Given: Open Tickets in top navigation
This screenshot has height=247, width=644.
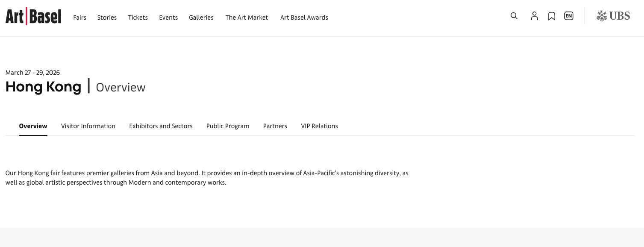Looking at the screenshot, I should click(138, 18).
